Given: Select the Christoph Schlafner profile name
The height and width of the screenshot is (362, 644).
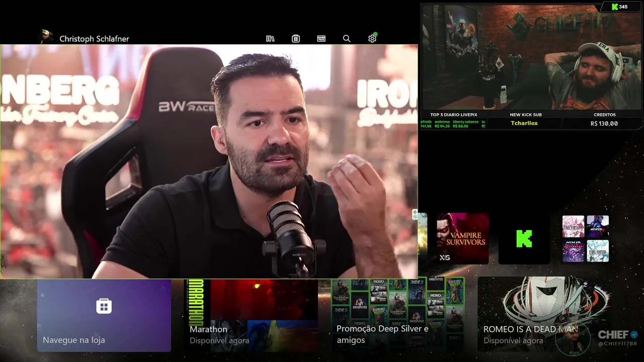Looking at the screenshot, I should (x=94, y=39).
